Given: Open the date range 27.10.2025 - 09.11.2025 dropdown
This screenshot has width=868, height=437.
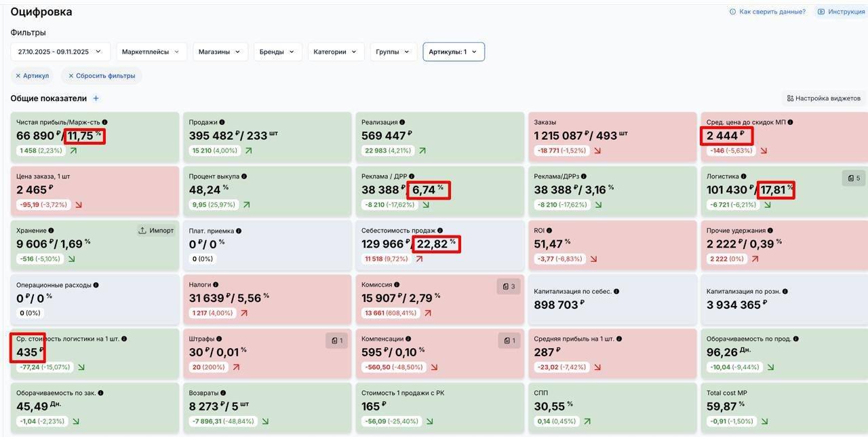Looking at the screenshot, I should click(x=60, y=52).
